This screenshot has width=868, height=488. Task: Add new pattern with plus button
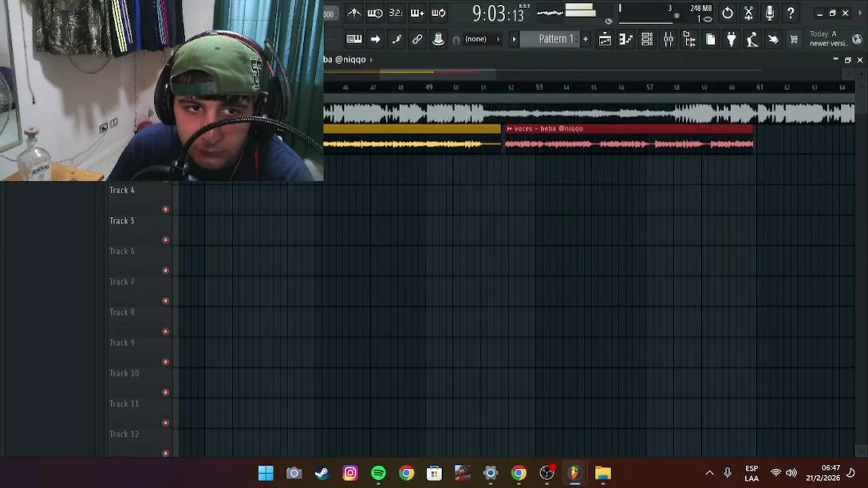pos(585,39)
